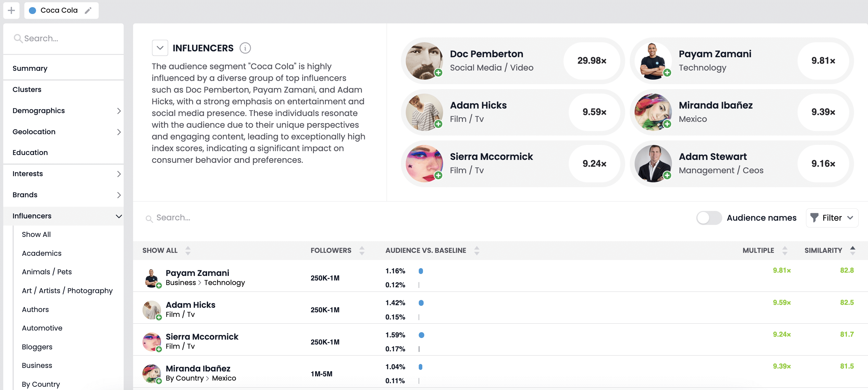
Task: Sort table by Multiple column
Action: click(x=785, y=250)
